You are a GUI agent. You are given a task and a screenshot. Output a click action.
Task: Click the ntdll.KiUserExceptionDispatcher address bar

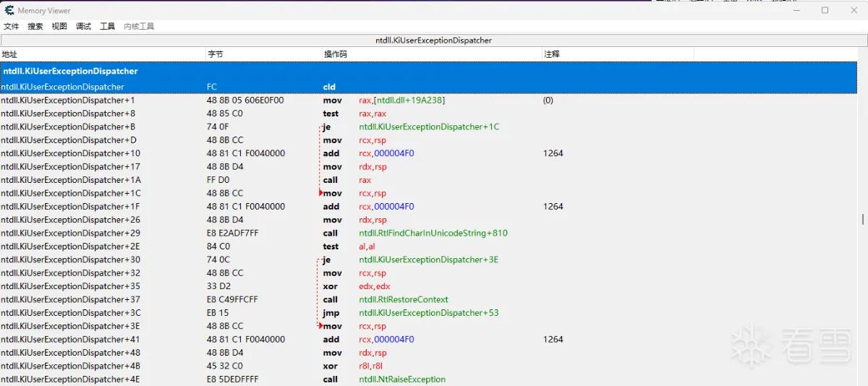[x=433, y=40]
